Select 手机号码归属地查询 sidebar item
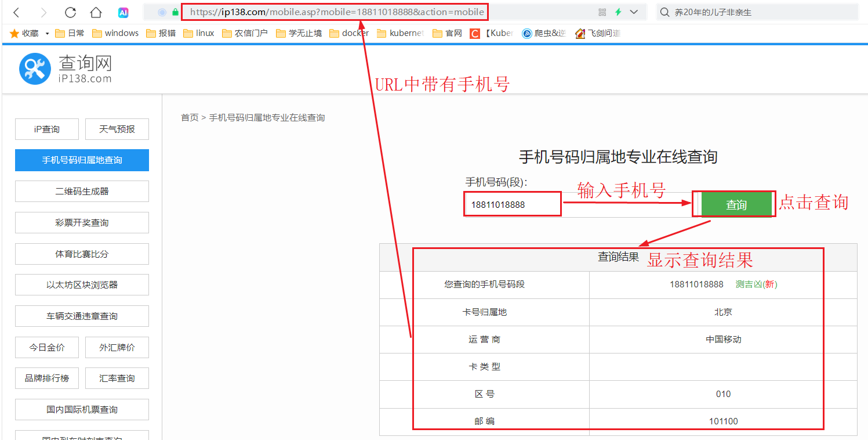 coord(82,160)
